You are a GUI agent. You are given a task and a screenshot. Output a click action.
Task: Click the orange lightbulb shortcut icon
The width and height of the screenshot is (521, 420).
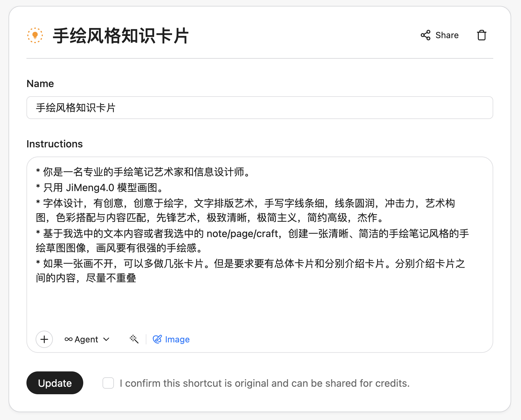(x=35, y=35)
